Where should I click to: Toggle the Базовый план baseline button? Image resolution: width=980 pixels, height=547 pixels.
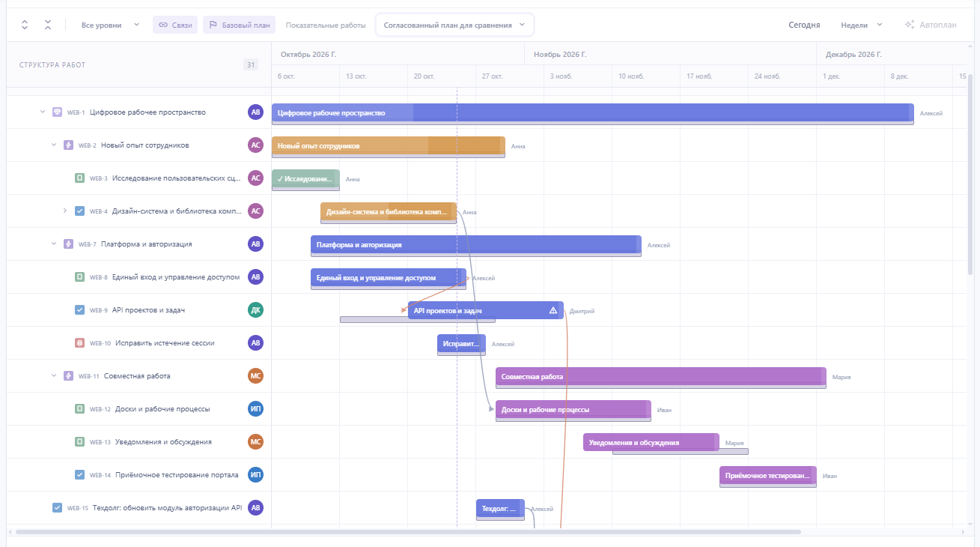click(239, 25)
